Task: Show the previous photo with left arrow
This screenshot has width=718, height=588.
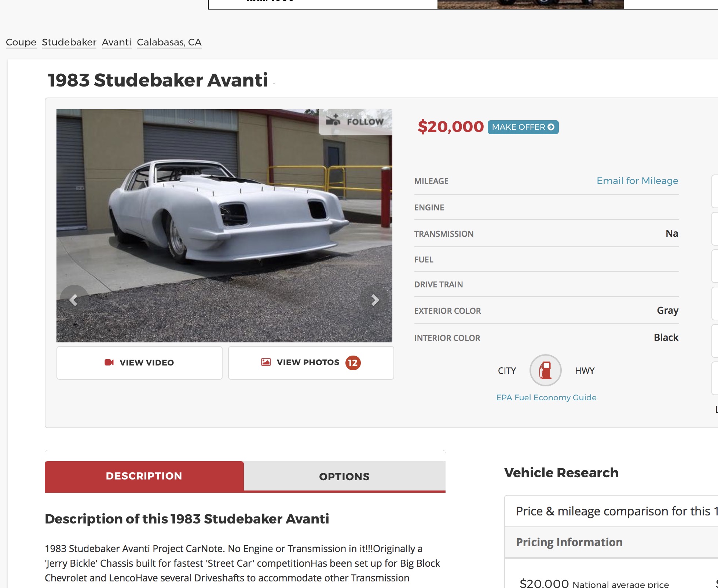Action: (x=74, y=300)
